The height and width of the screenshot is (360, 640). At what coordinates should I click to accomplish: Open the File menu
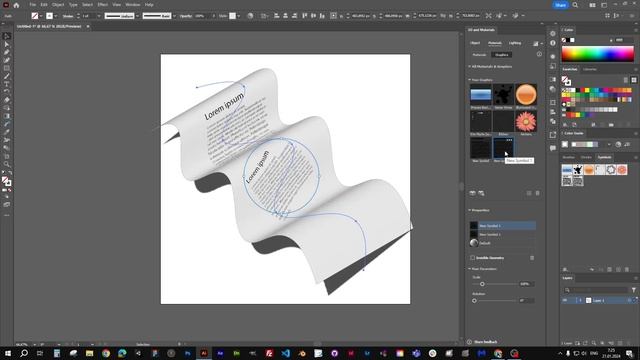(x=33, y=5)
